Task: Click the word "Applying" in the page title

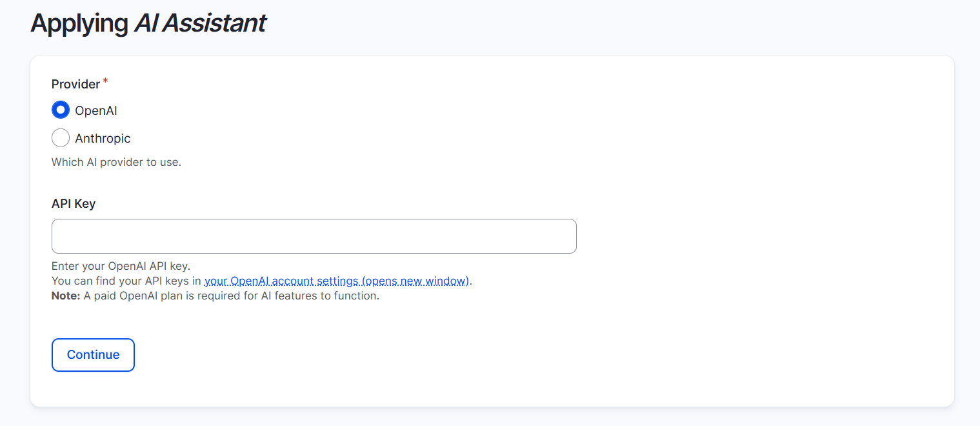Action: [x=79, y=23]
